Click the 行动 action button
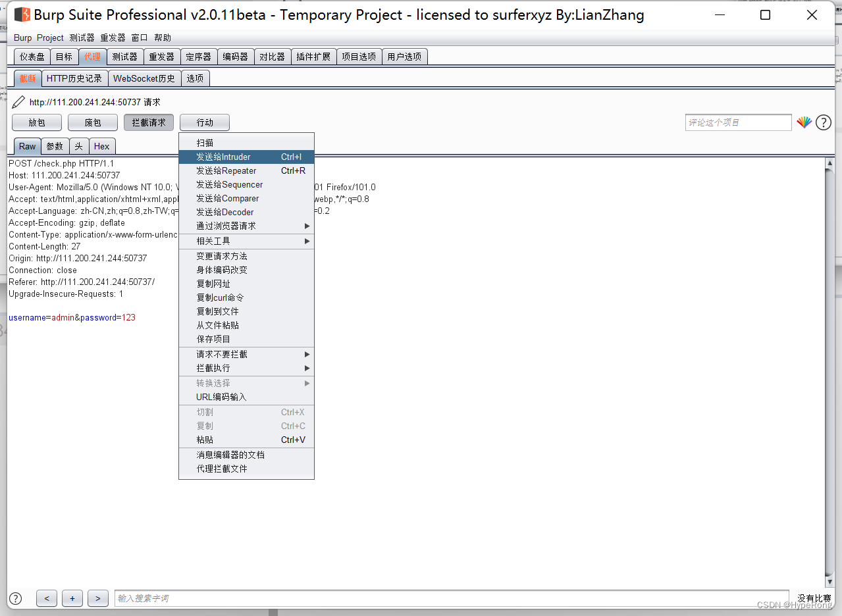Image resolution: width=842 pixels, height=616 pixels. [x=205, y=122]
